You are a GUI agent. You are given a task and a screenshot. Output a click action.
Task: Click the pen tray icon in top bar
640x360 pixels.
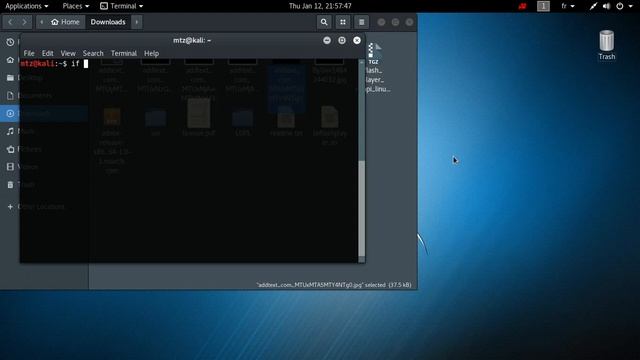(x=593, y=6)
